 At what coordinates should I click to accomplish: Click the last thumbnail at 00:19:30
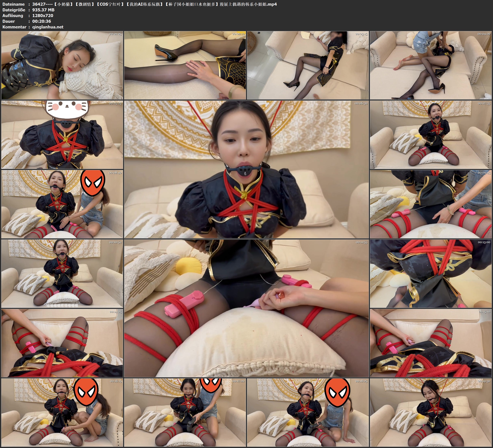[431, 412]
